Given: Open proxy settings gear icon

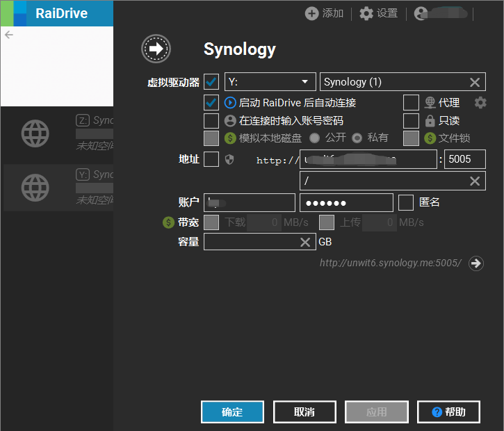Looking at the screenshot, I should (x=480, y=103).
